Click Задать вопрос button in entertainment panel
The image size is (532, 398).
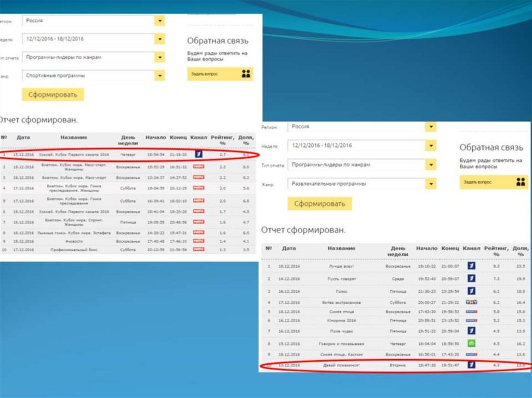click(x=494, y=182)
